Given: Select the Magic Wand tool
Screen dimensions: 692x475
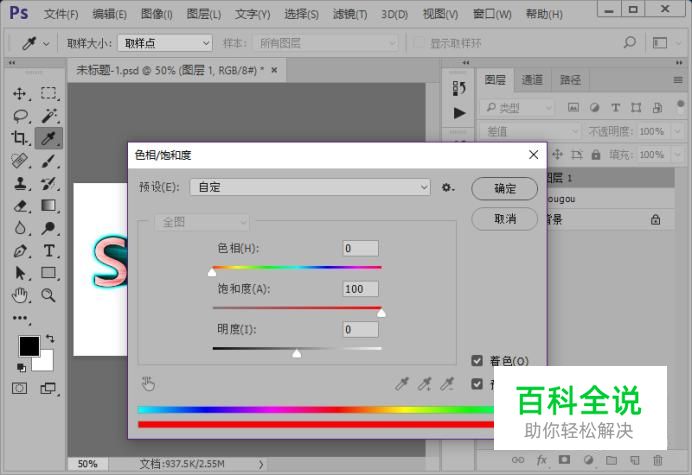Looking at the screenshot, I should tap(49, 116).
